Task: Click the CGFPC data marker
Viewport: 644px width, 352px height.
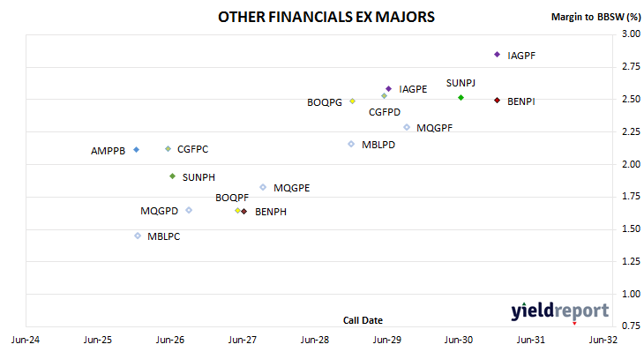Action: click(168, 149)
